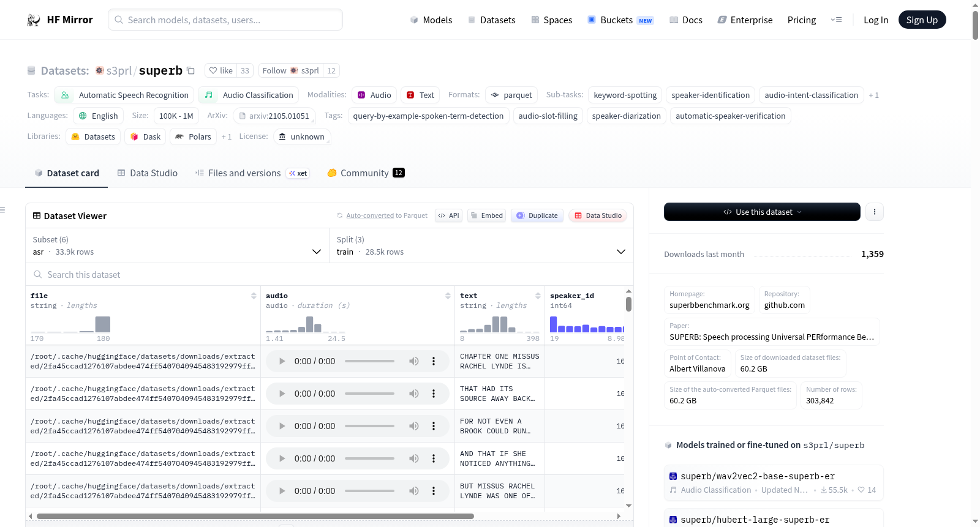
Task: Sort by the audio column
Action: (x=448, y=296)
